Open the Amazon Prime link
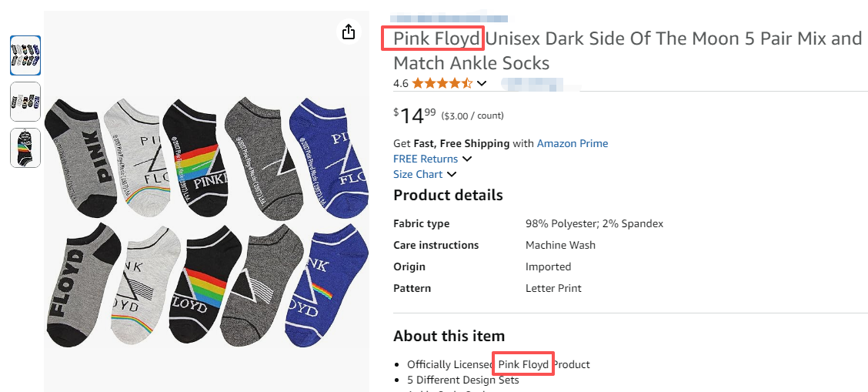The height and width of the screenshot is (392, 868). [x=572, y=143]
